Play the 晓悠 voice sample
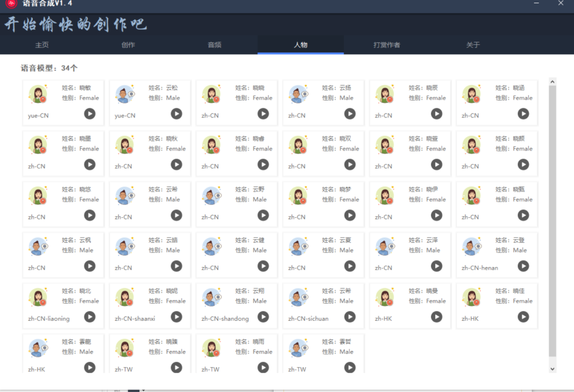 click(x=90, y=215)
